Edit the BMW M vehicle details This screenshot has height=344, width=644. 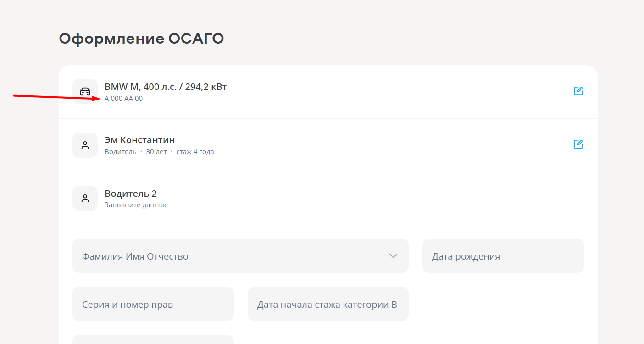pos(578,91)
